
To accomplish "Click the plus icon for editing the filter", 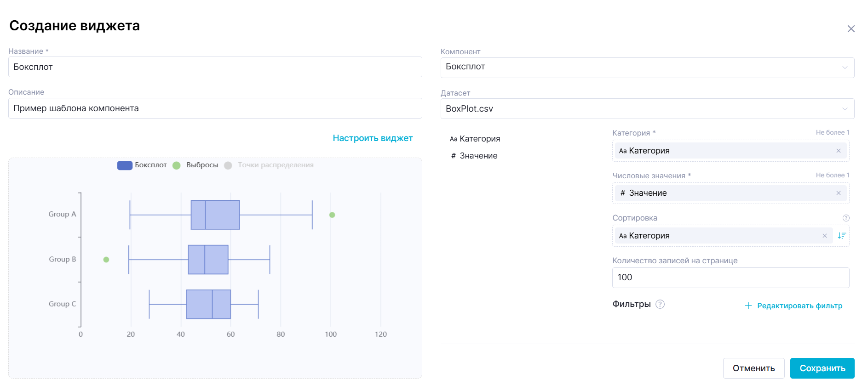I will point(748,306).
